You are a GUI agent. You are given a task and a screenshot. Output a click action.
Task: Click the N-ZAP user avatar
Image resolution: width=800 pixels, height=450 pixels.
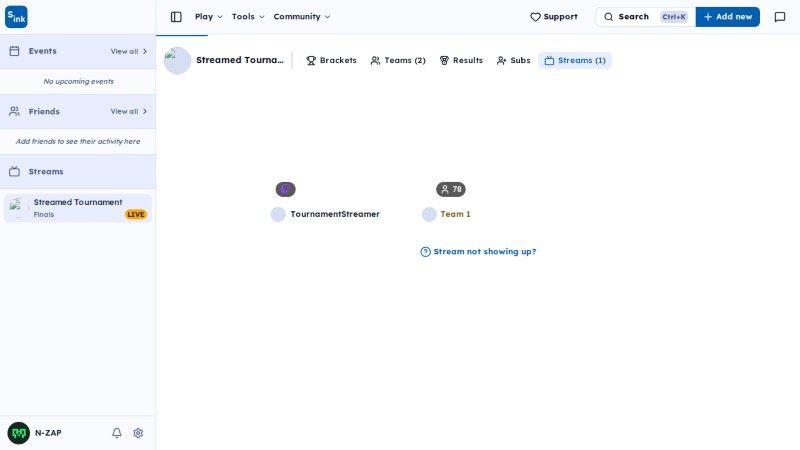(x=19, y=433)
